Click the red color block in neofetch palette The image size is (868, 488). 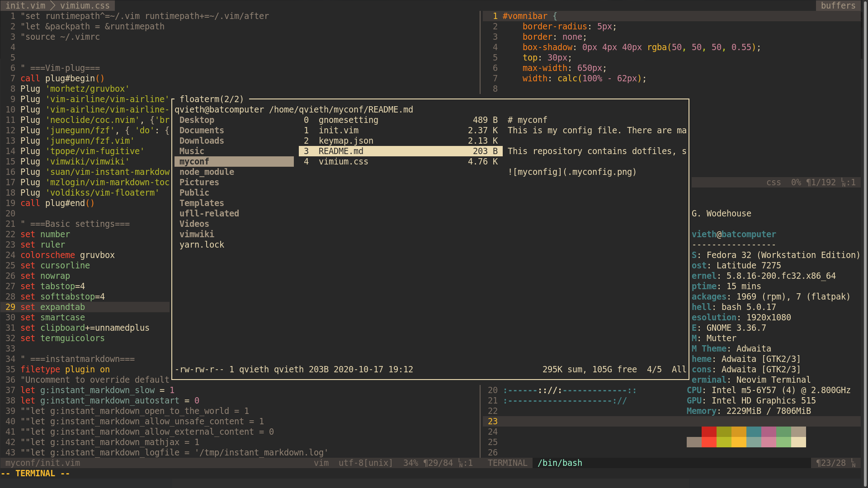point(709,432)
